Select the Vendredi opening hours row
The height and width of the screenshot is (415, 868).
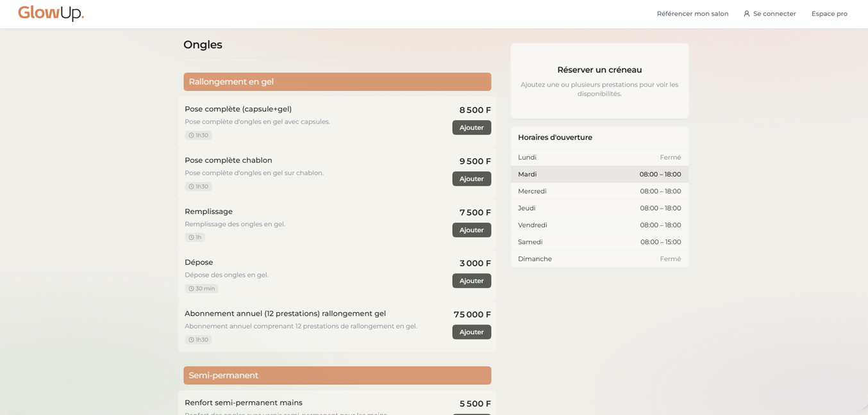coord(599,225)
